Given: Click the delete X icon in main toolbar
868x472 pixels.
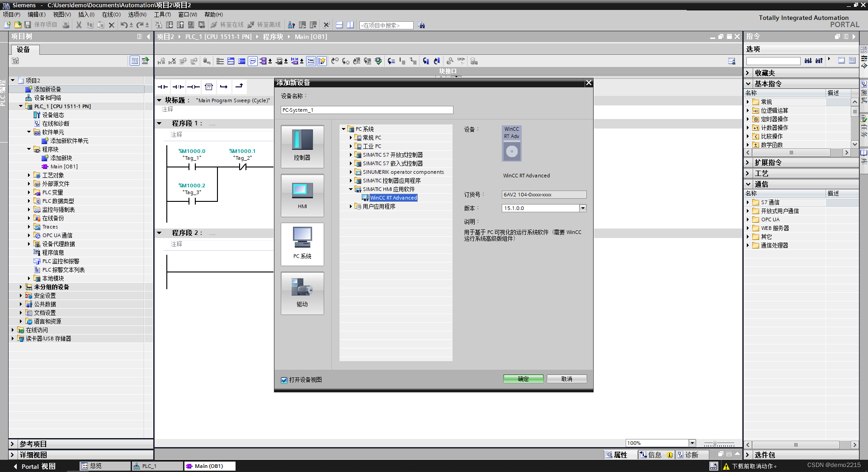Looking at the screenshot, I should [x=111, y=25].
